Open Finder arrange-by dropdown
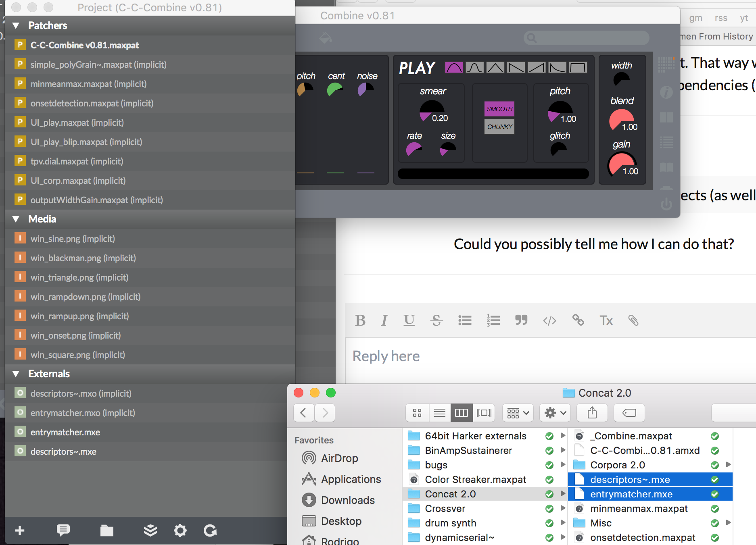756x545 pixels. 518,413
